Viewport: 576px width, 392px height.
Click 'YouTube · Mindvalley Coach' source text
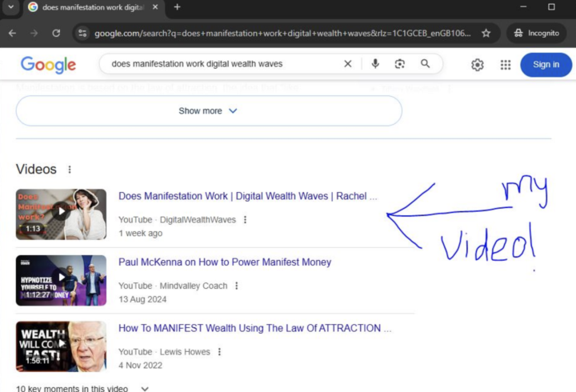tap(173, 286)
